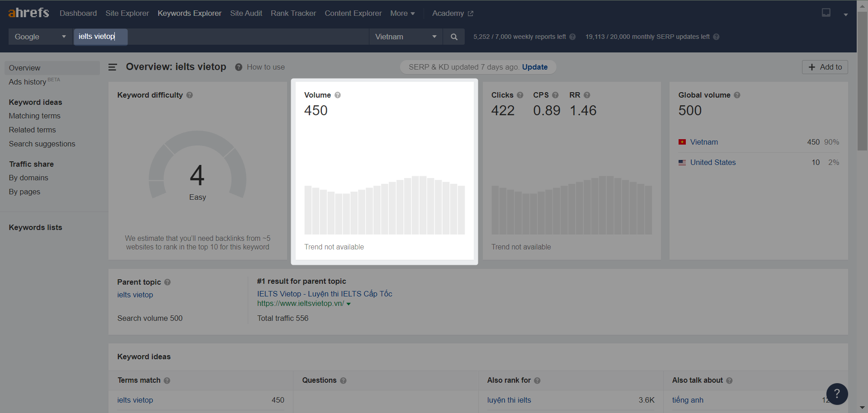This screenshot has height=413, width=868.
Task: Open IELTS Vietop Luyện thi result title
Action: pyautogui.click(x=325, y=294)
